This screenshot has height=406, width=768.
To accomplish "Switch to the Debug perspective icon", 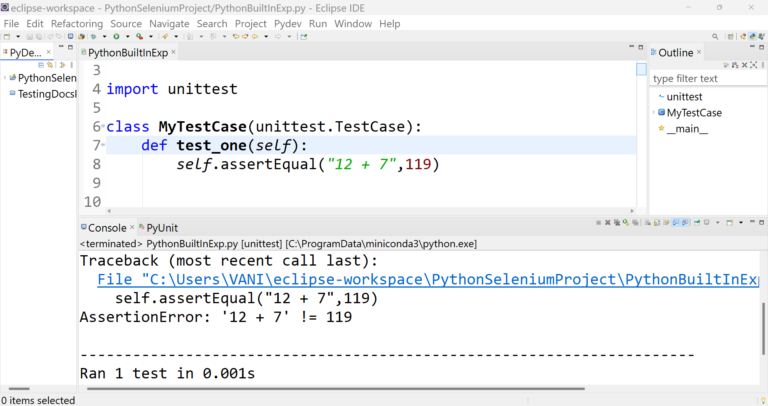I will [761, 36].
